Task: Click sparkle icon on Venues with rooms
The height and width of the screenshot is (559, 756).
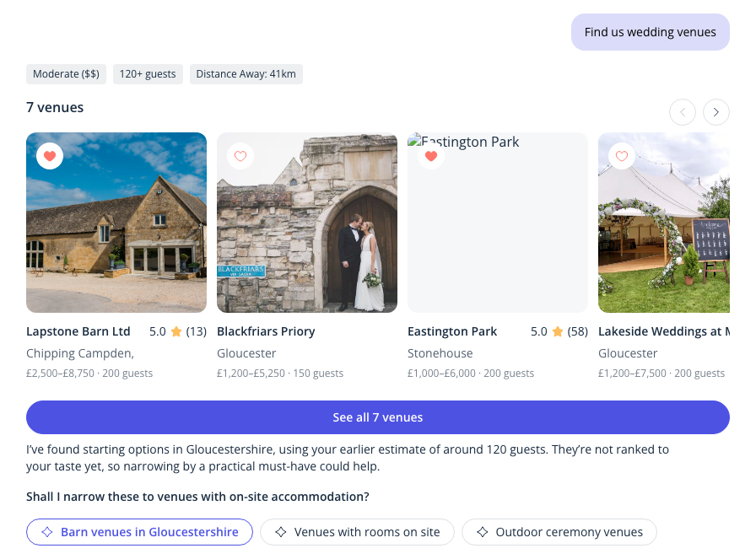Action: click(281, 532)
